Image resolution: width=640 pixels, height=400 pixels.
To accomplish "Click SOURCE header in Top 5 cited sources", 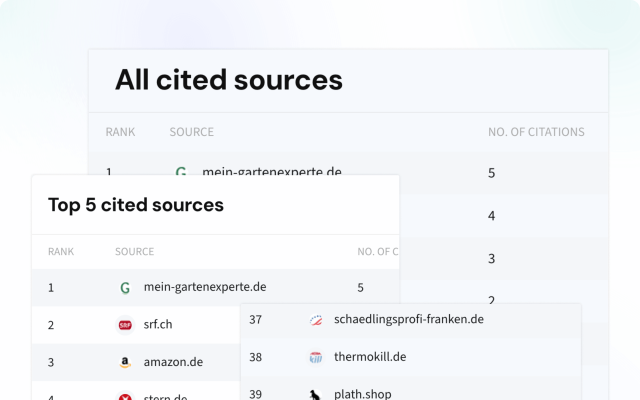I will pyautogui.click(x=134, y=252).
